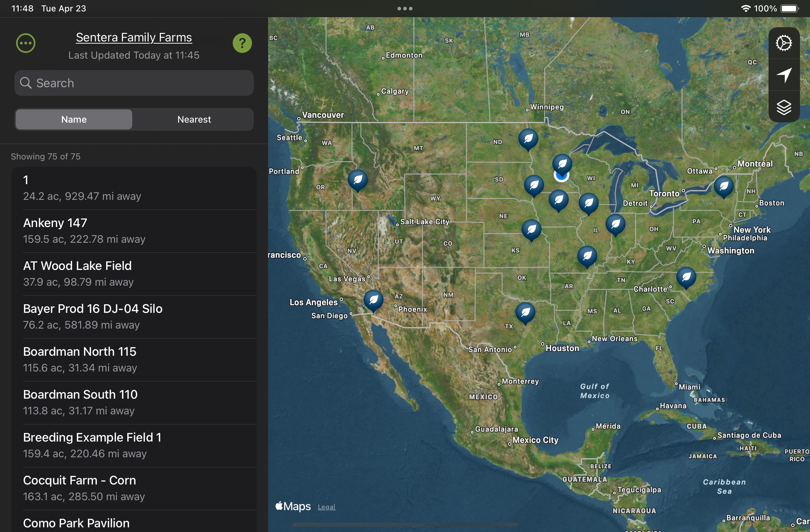Select Boardman North 115 from list

[134, 359]
